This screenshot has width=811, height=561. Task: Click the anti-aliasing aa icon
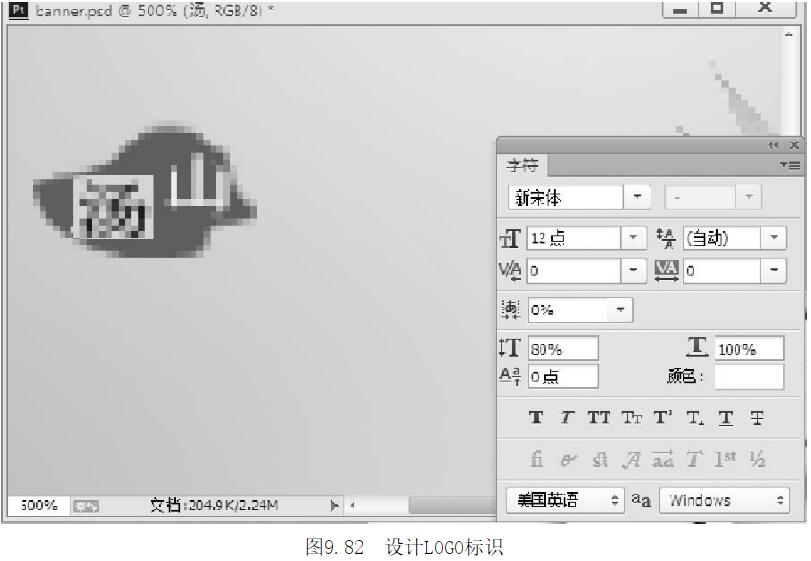(641, 500)
